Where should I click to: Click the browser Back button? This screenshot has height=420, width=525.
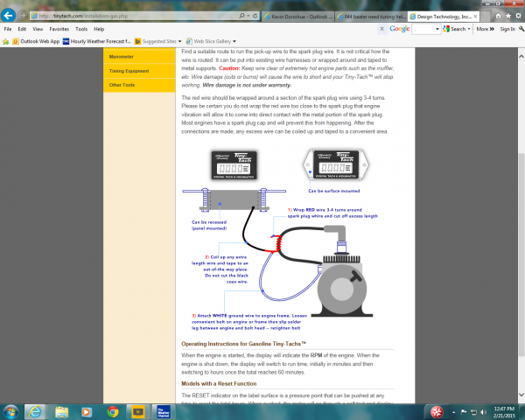(10, 15)
